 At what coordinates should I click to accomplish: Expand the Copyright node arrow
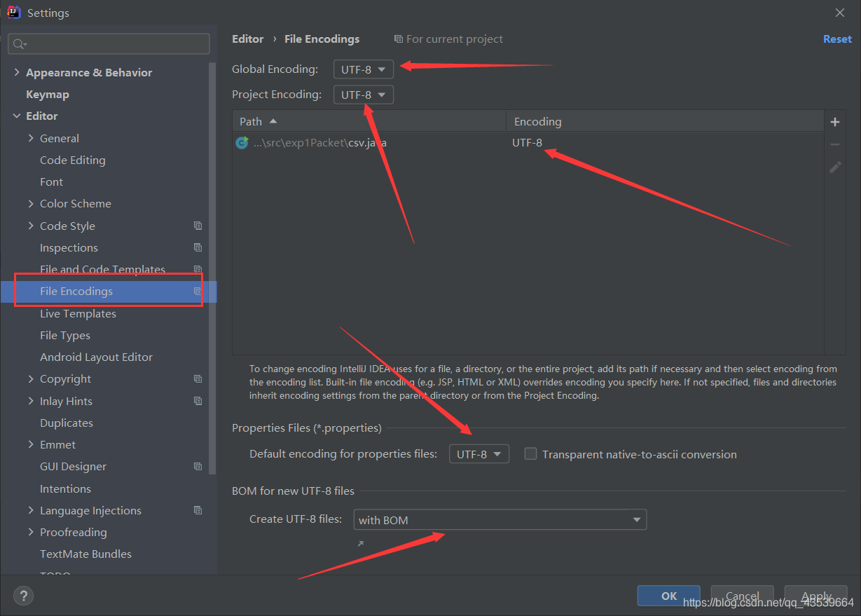point(31,378)
